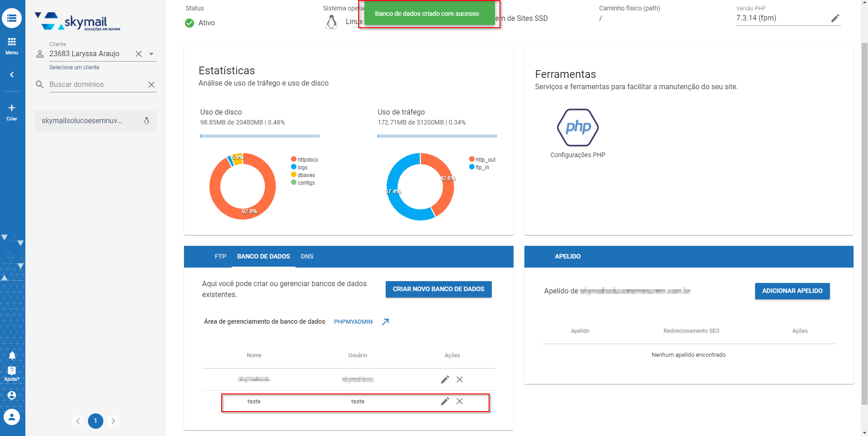
Task: Go to next page of domains
Action: pos(113,421)
